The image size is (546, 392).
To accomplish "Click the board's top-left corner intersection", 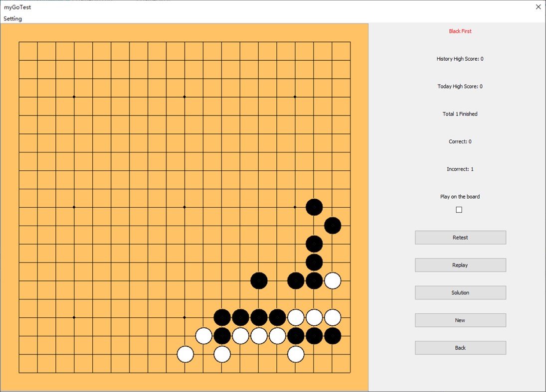I will tap(20, 43).
